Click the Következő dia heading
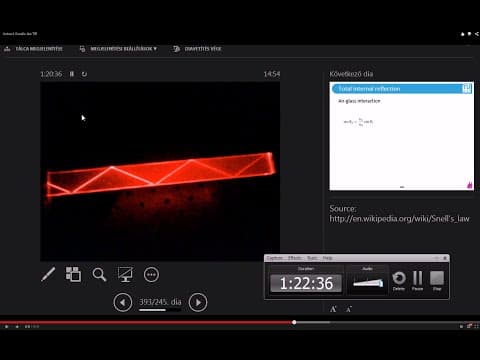 tap(351, 74)
